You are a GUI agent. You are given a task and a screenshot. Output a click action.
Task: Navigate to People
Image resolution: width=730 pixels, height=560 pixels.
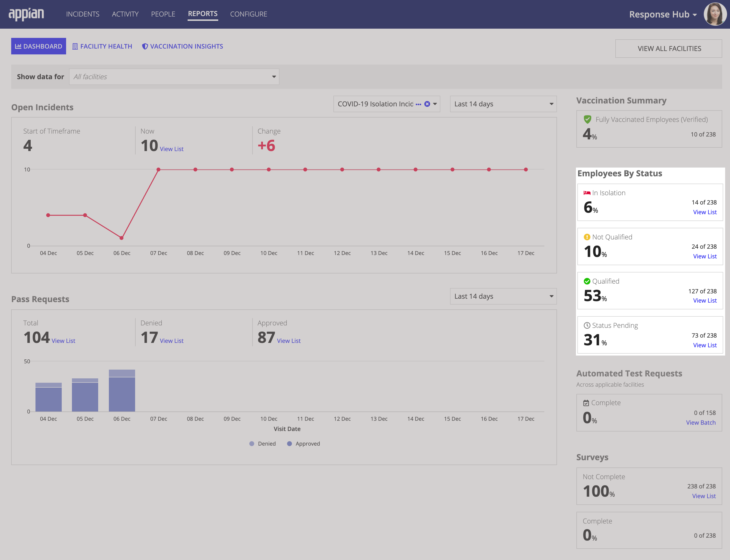click(163, 14)
